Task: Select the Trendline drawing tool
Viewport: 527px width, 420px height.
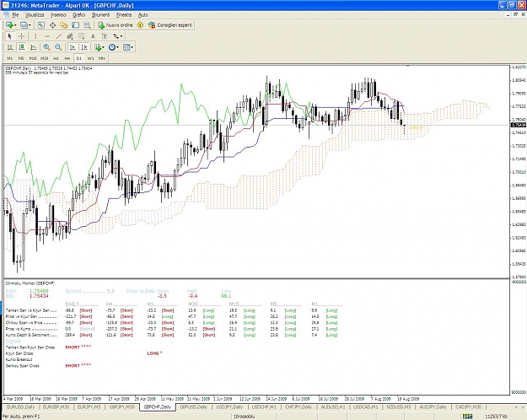Action: (x=58, y=36)
